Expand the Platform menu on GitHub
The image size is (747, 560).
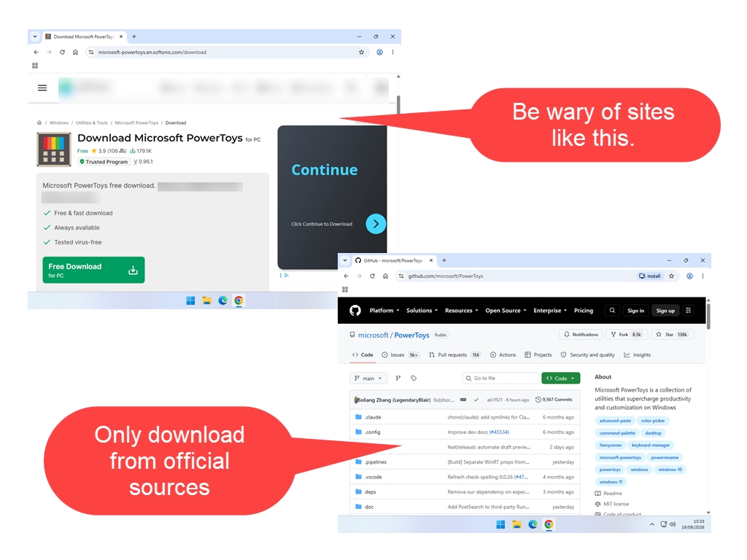tap(384, 311)
